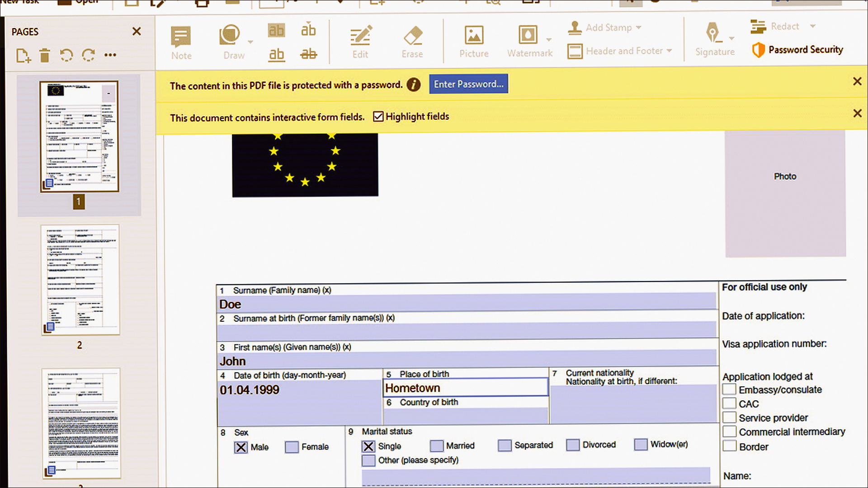Insert new page in Pages panel
The image size is (868, 488).
23,56
